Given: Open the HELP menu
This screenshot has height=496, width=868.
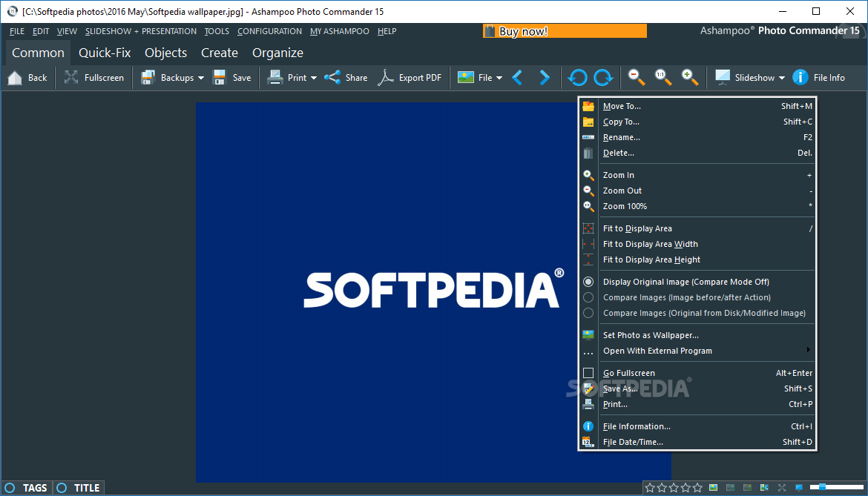Looking at the screenshot, I should (387, 32).
